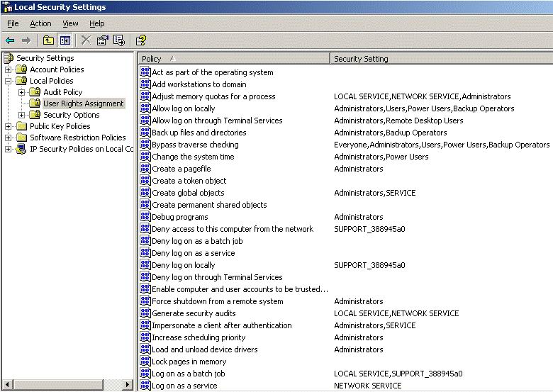Select Deny log on as a batch job
Image resolution: width=553 pixels, height=392 pixels.
point(197,241)
